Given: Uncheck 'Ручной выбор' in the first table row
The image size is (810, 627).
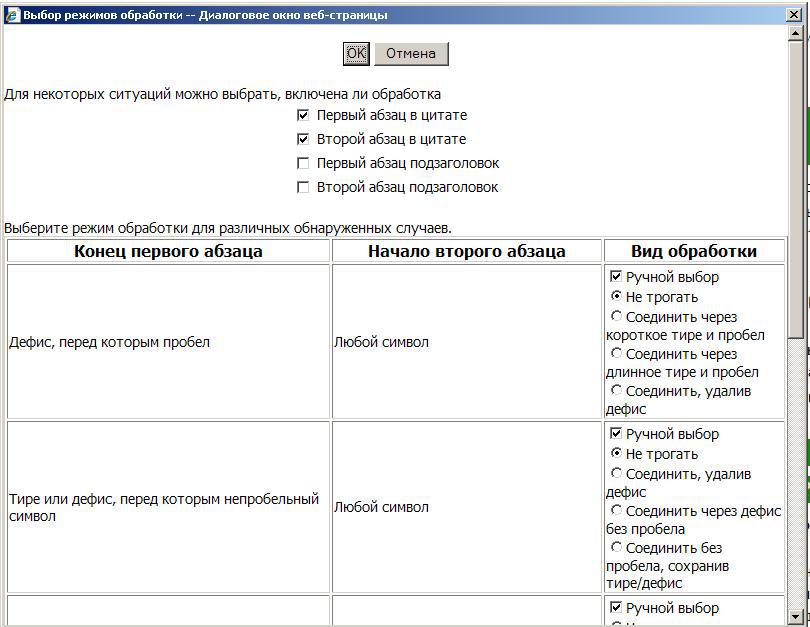Looking at the screenshot, I should click(614, 276).
